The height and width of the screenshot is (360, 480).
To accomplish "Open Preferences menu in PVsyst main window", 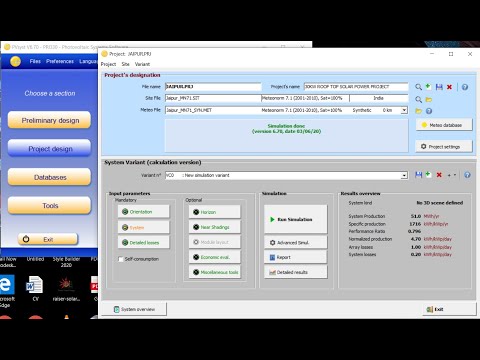I will (60, 61).
